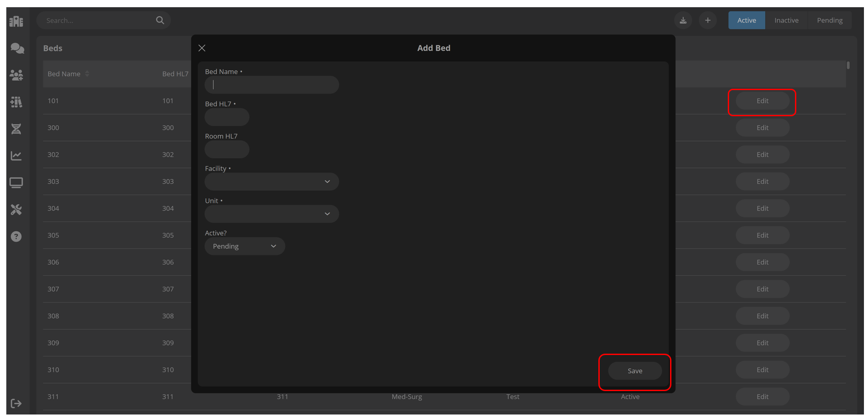The height and width of the screenshot is (419, 868).
Task: Edit bed 300
Action: click(762, 128)
